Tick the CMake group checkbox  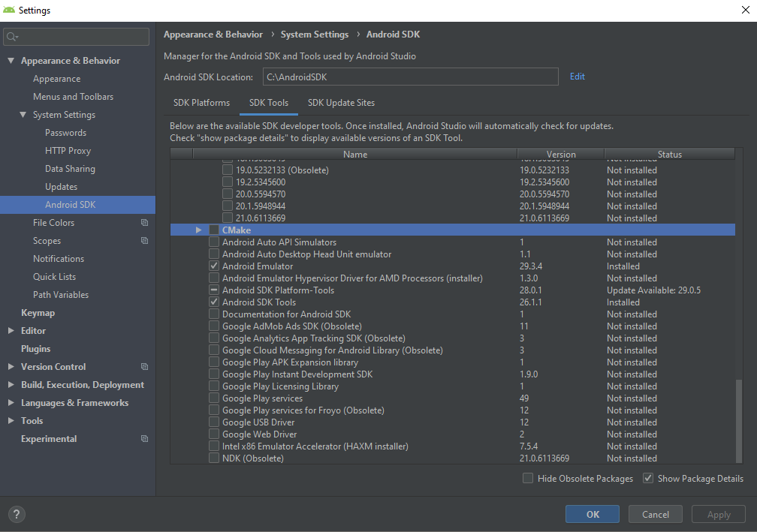pos(214,230)
